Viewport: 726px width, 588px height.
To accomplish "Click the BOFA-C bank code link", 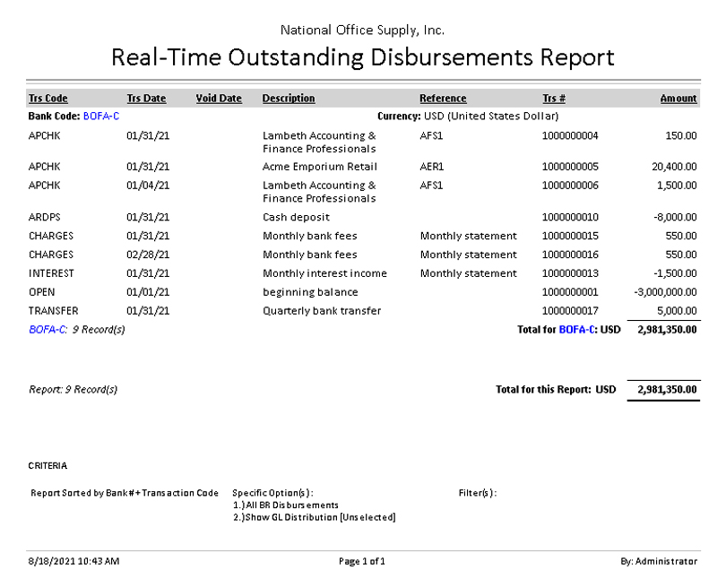I will point(101,117).
